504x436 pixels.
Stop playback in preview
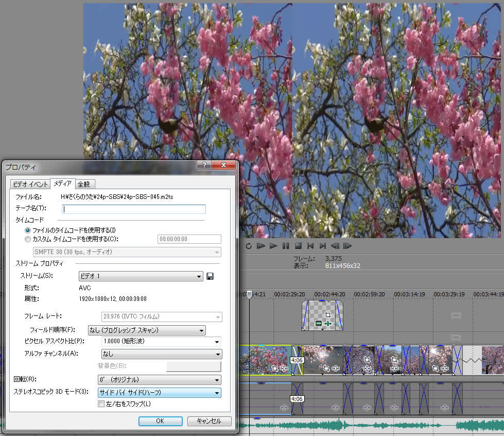[x=298, y=246]
